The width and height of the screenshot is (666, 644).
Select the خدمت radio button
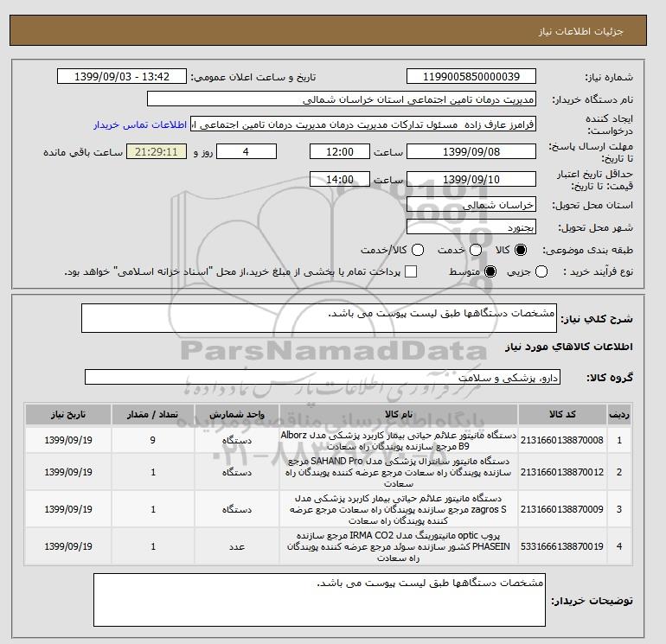coord(476,250)
